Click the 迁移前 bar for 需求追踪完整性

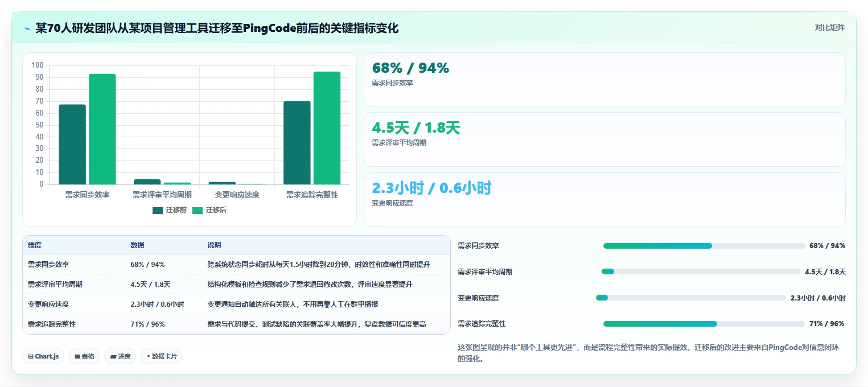(297, 143)
